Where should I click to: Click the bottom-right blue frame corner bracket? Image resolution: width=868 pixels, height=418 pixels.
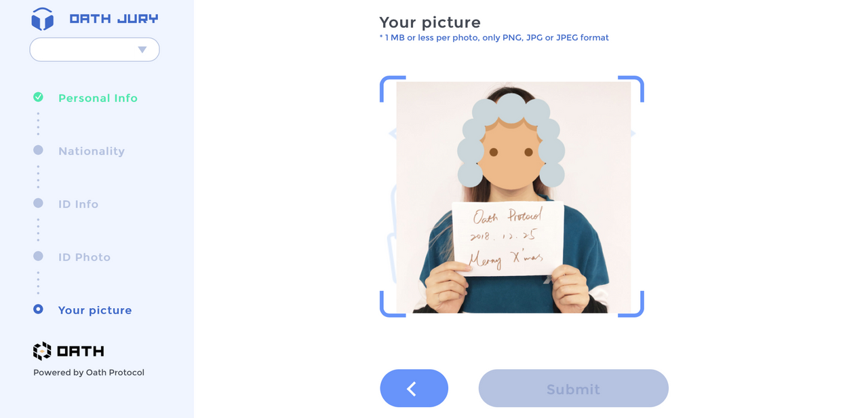[631, 304]
